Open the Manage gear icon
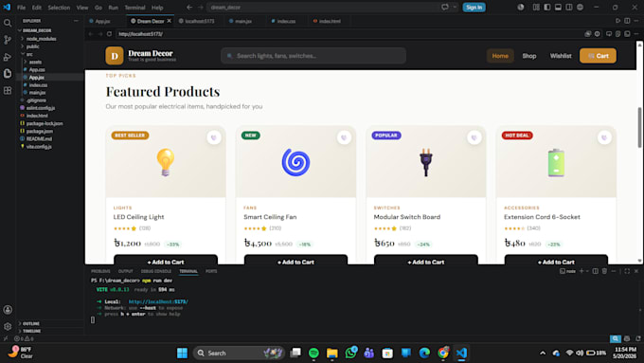The width and height of the screenshot is (644, 363). [x=8, y=326]
